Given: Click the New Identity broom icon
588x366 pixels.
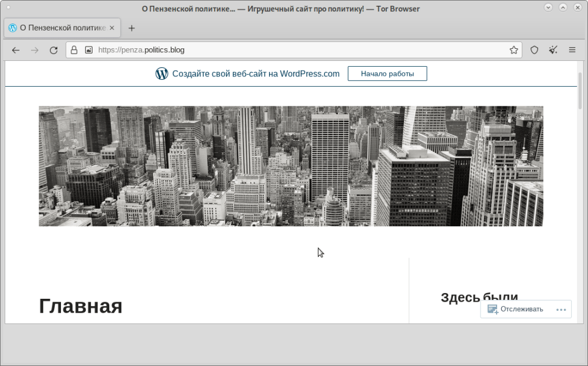Looking at the screenshot, I should tap(553, 50).
